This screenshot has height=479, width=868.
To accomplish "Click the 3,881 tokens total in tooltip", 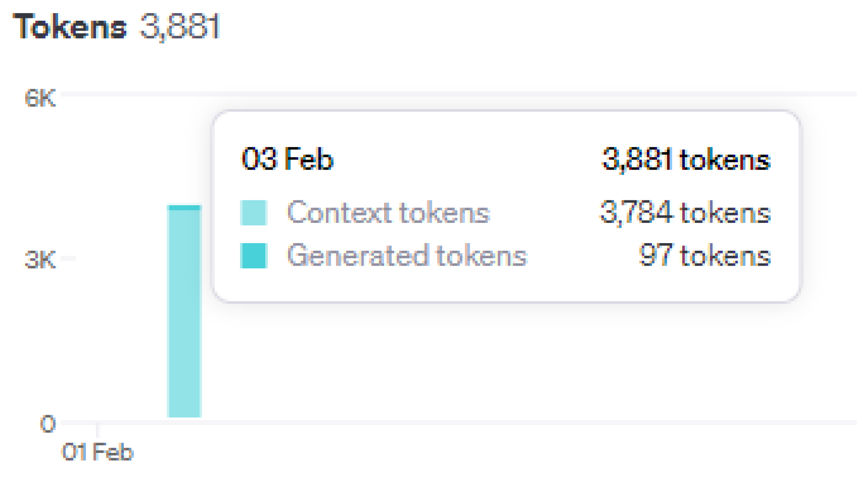I will pyautogui.click(x=686, y=159).
